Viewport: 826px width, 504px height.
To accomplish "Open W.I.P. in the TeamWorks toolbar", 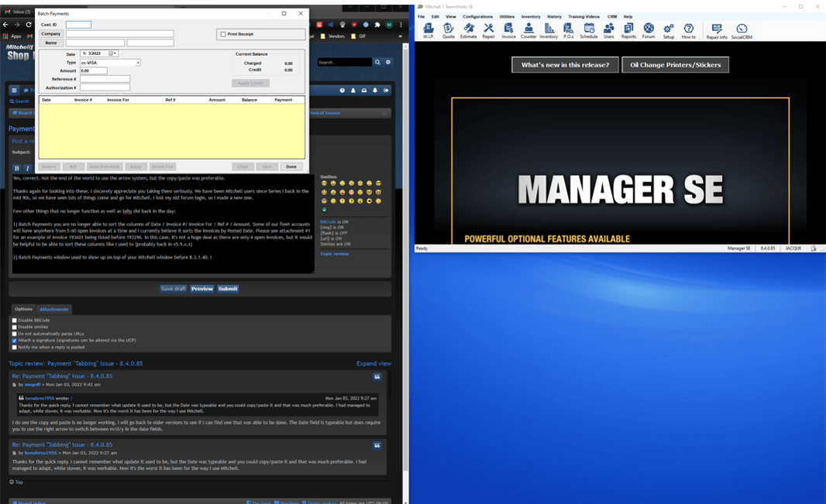I will click(428, 30).
